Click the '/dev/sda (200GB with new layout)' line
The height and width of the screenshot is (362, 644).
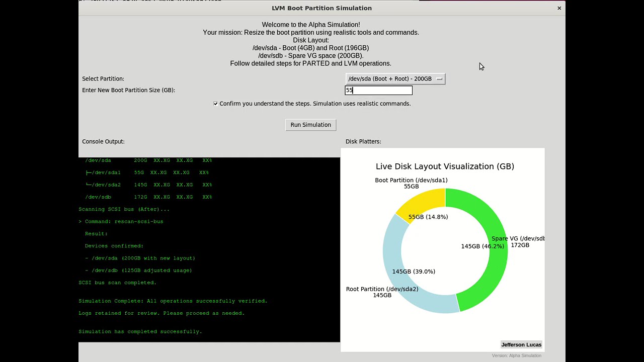click(140, 258)
